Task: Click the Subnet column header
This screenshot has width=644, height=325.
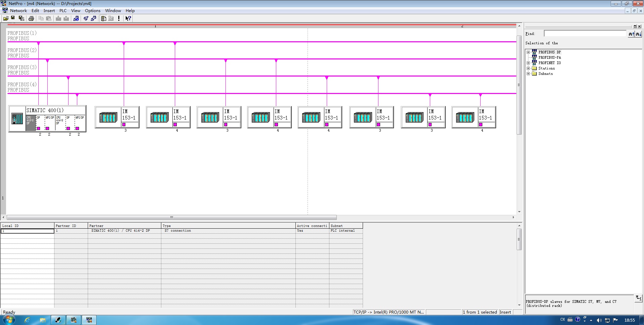Action: 346,226
